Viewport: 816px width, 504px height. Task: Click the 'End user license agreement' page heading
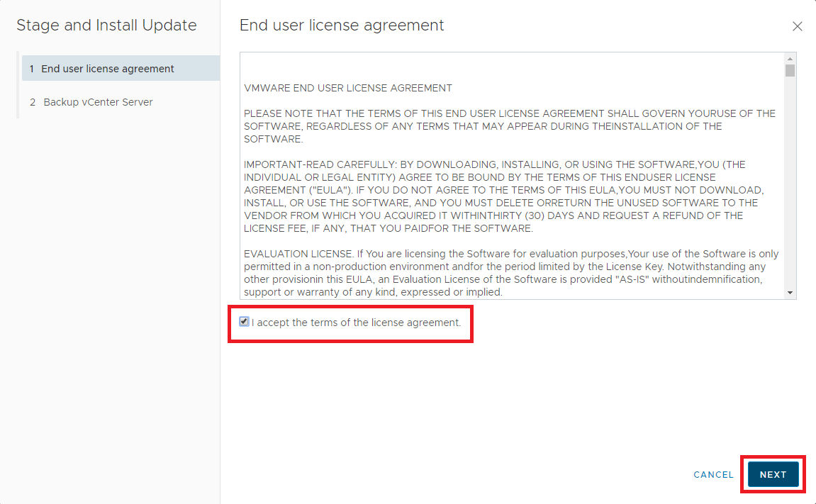tap(342, 26)
